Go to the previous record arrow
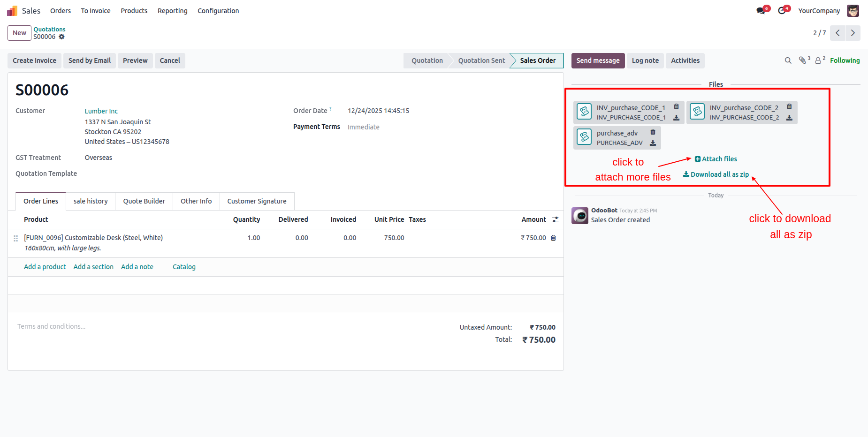The image size is (868, 437). pyautogui.click(x=838, y=33)
